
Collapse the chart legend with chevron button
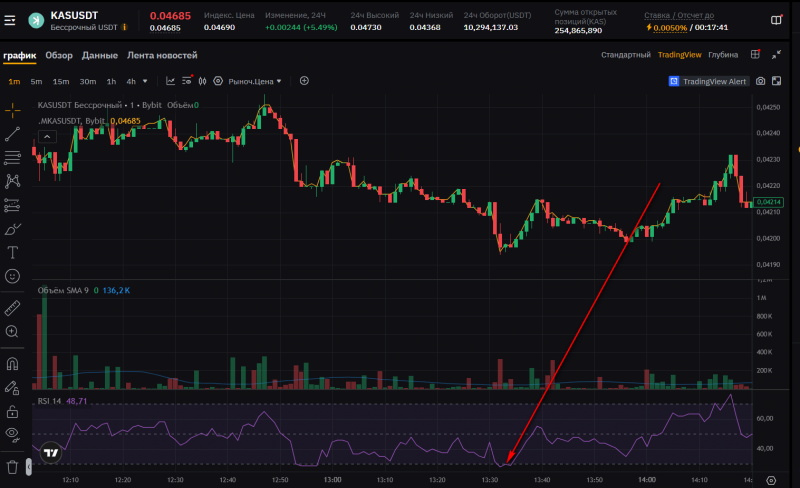click(x=47, y=136)
